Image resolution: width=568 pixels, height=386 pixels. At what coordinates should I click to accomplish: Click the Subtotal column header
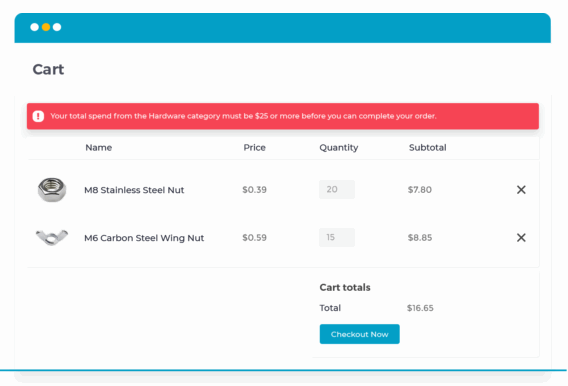tap(427, 147)
